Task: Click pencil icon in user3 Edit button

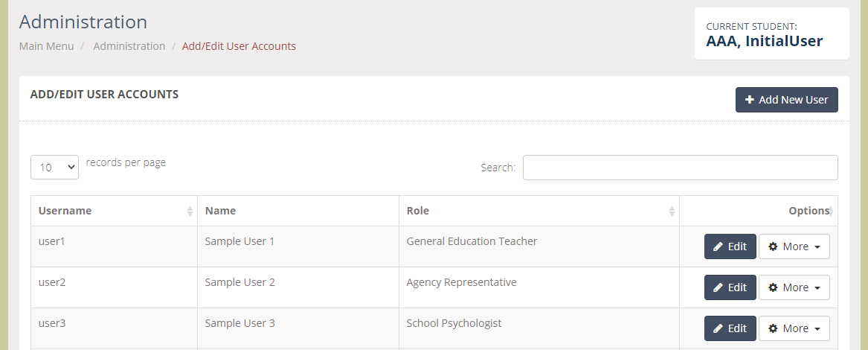Action: (x=718, y=329)
